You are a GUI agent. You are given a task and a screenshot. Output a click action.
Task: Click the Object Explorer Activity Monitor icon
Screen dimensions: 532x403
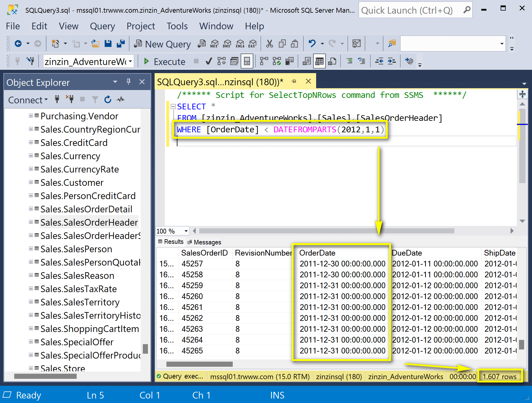[x=121, y=99]
